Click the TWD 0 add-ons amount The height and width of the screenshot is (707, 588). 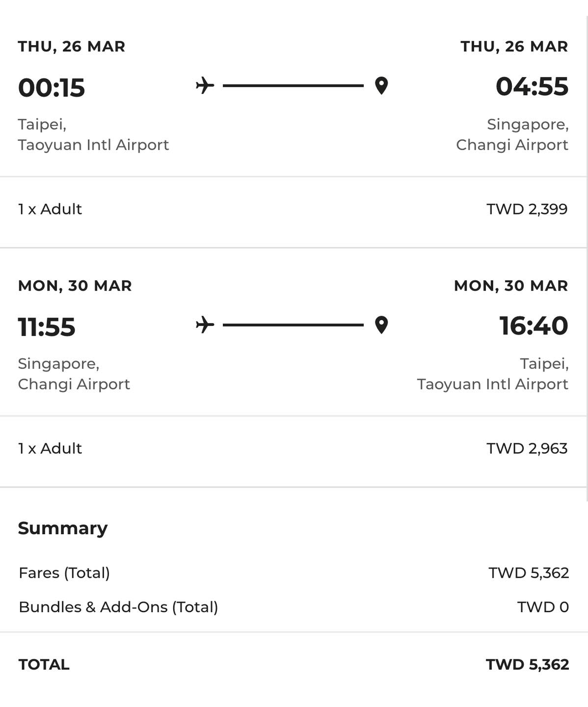click(x=543, y=607)
